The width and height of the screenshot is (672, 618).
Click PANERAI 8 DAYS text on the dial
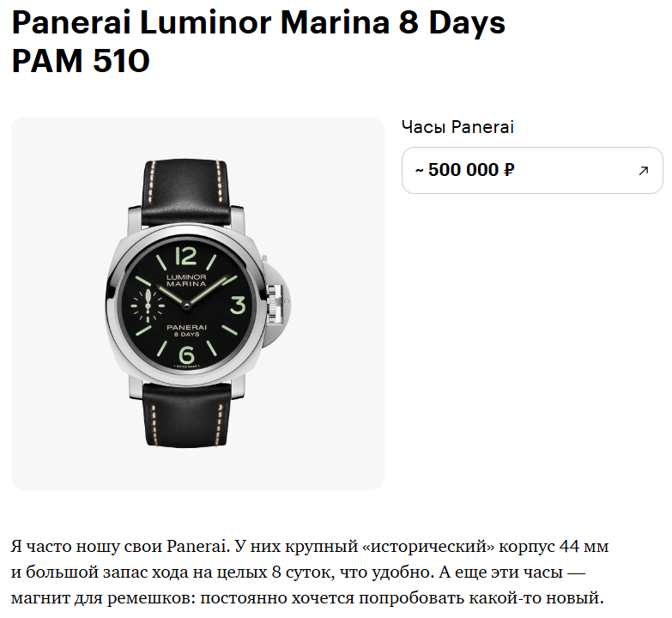pyautogui.click(x=186, y=330)
